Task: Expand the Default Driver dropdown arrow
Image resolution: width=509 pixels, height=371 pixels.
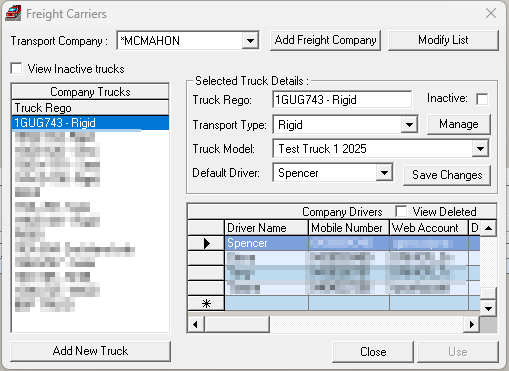Action: point(384,173)
